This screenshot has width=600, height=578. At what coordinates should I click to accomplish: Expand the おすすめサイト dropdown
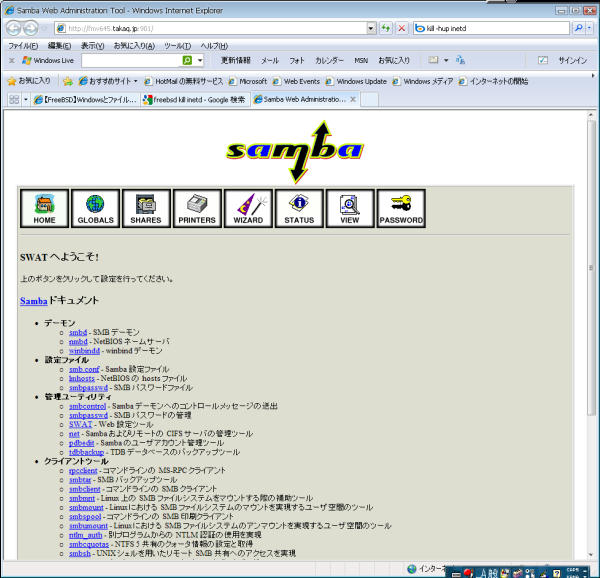tap(135, 81)
